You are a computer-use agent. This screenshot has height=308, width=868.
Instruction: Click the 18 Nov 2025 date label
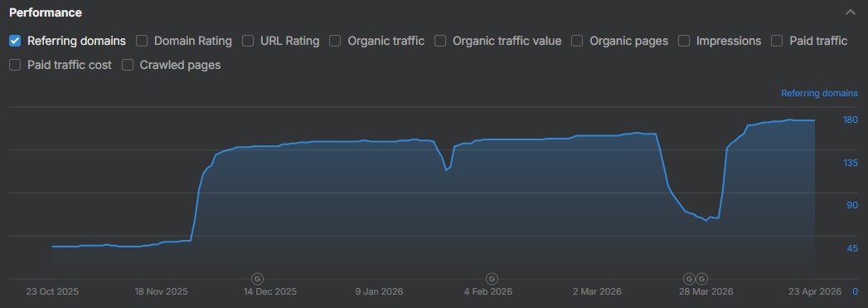(162, 291)
